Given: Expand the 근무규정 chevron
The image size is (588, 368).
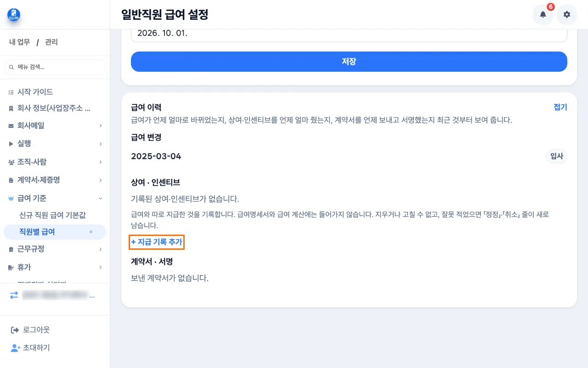Looking at the screenshot, I should pos(100,249).
